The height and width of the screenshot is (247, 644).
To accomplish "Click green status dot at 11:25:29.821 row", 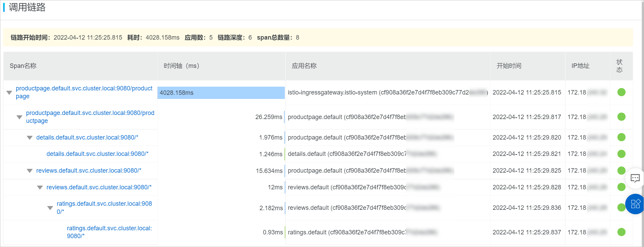I will coord(621,154).
